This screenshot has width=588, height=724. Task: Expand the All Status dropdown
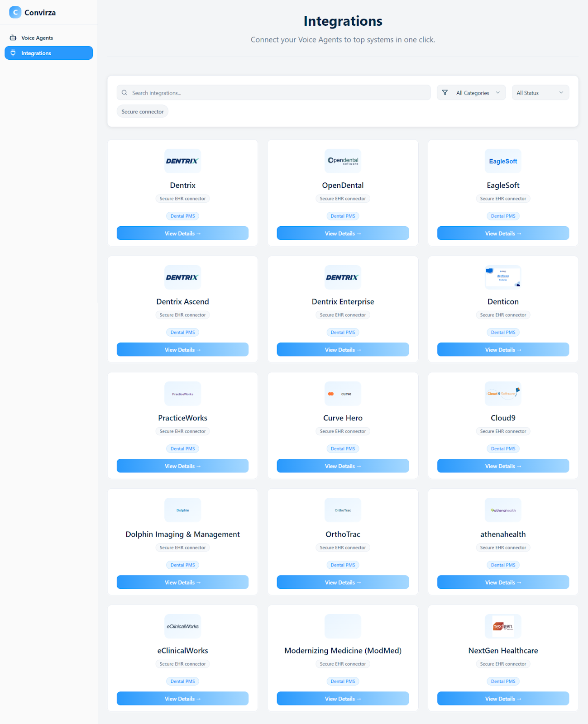coord(540,93)
